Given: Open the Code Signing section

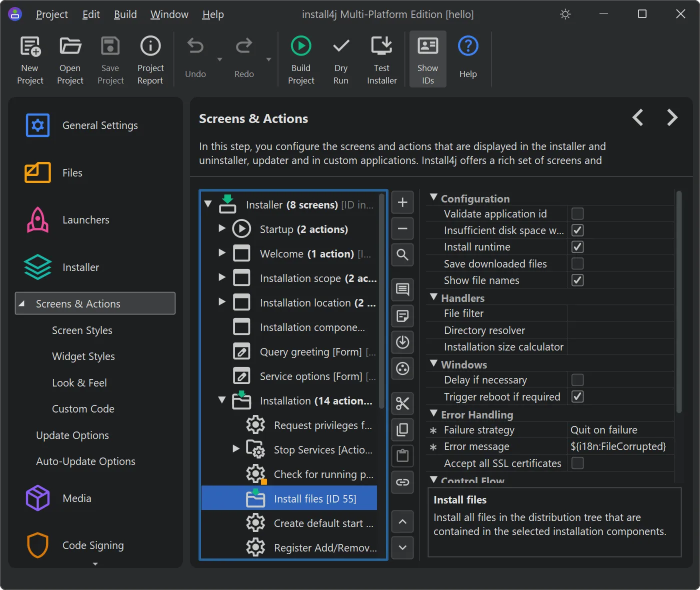Looking at the screenshot, I should coord(92,545).
